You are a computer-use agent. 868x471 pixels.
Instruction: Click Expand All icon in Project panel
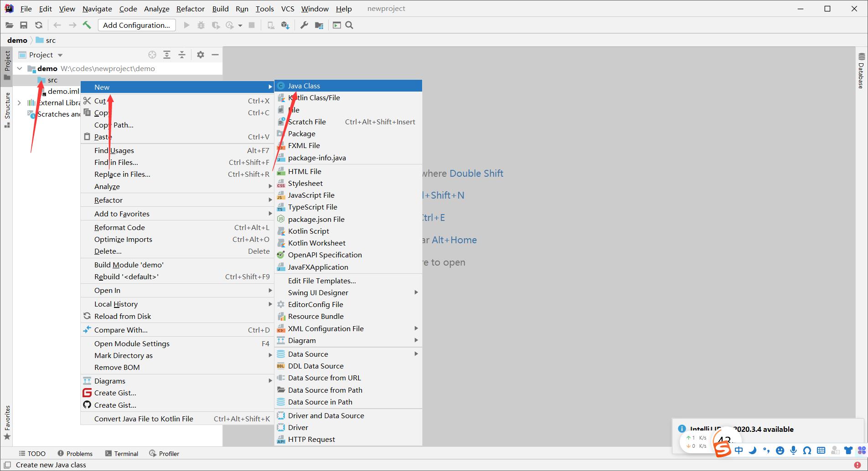click(x=167, y=55)
